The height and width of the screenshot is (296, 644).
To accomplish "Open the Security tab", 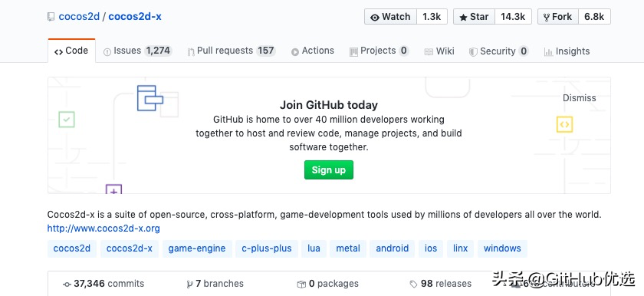I will click(498, 51).
